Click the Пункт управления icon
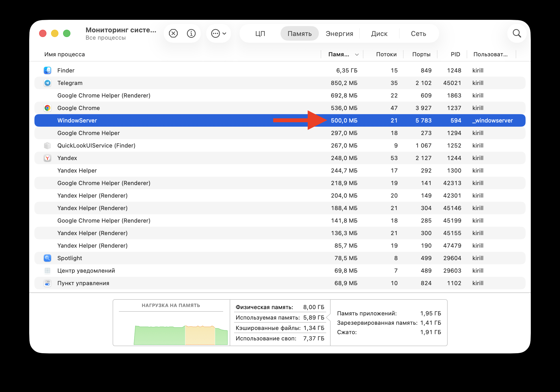560x392 pixels. [47, 283]
